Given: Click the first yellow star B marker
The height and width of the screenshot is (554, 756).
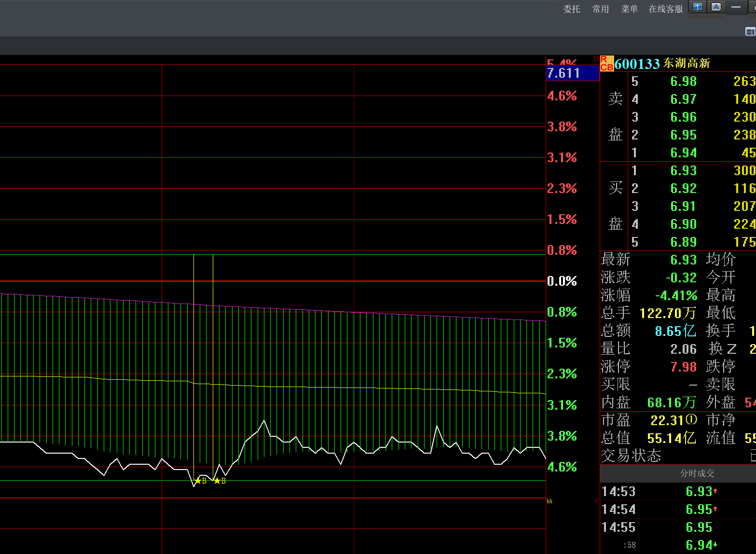Looking at the screenshot, I should tap(198, 481).
